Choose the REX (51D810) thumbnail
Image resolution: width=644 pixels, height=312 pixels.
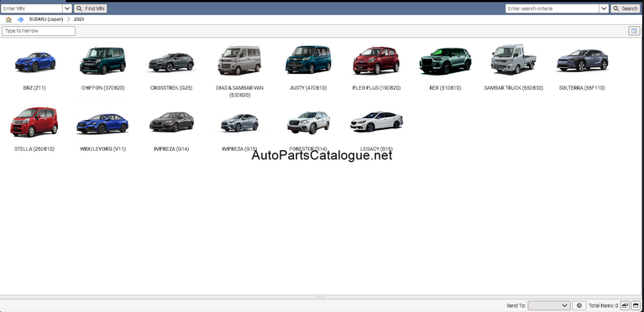tap(445, 60)
